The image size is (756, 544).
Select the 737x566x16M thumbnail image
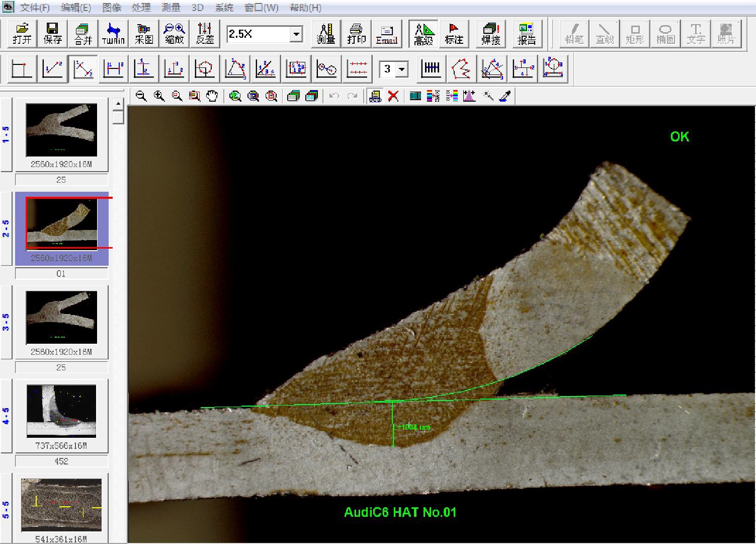(61, 411)
